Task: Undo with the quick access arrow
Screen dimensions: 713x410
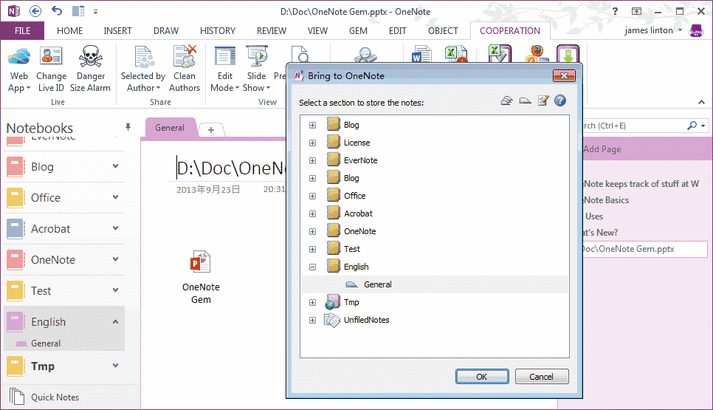Action: point(57,10)
